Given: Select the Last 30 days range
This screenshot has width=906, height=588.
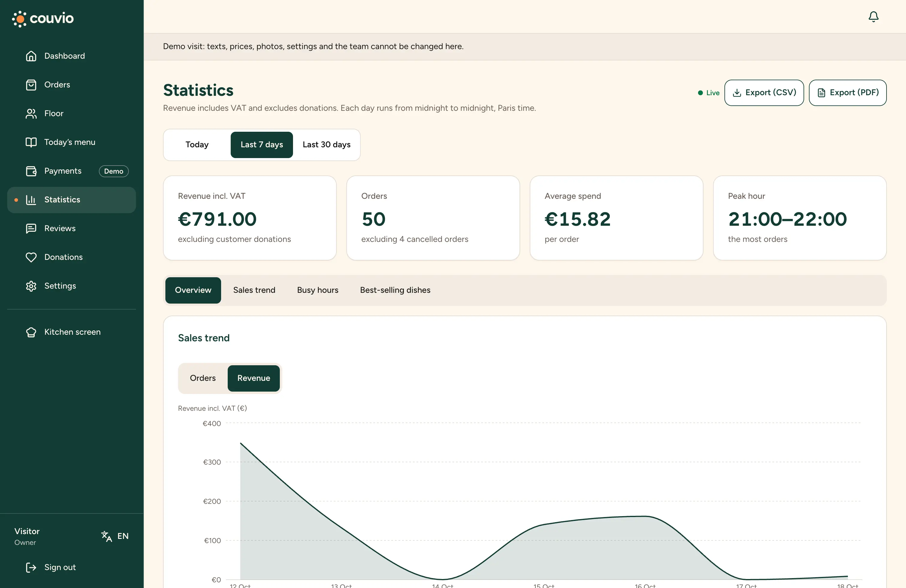Looking at the screenshot, I should (327, 145).
